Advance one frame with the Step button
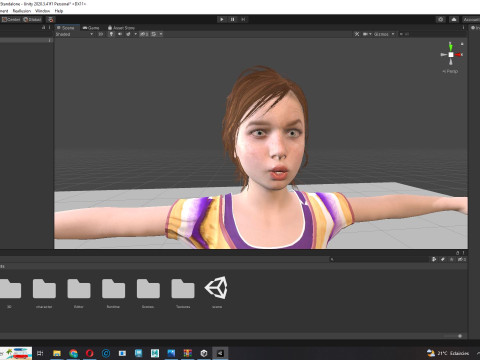Image resolution: width=480 pixels, height=360 pixels. point(243,19)
